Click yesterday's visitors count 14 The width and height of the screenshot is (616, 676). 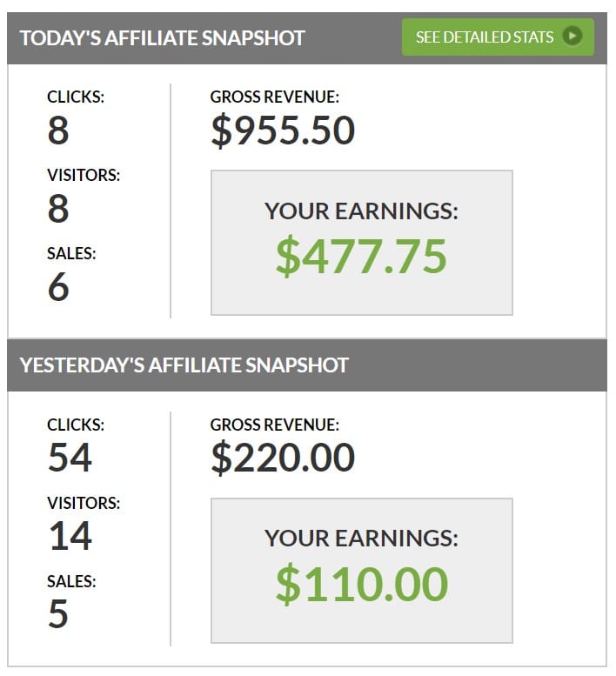click(70, 536)
